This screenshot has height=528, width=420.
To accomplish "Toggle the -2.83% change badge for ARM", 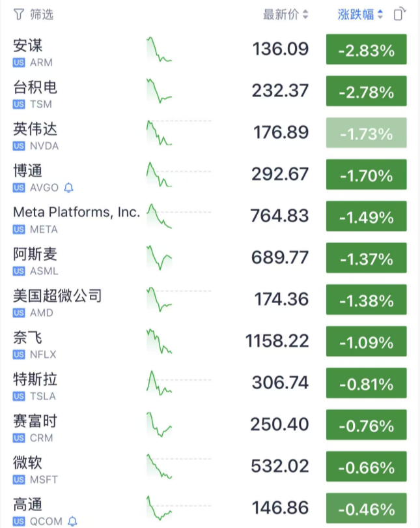I will click(366, 51).
